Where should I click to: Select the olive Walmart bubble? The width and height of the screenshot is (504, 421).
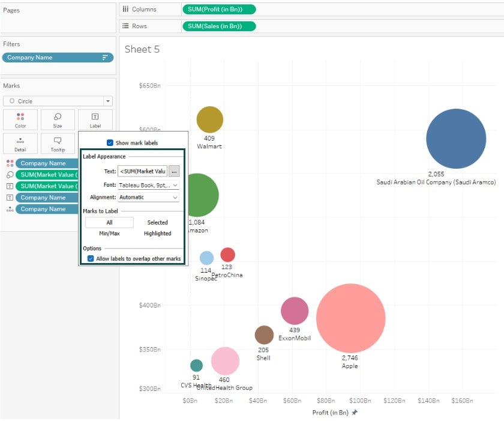click(x=210, y=120)
